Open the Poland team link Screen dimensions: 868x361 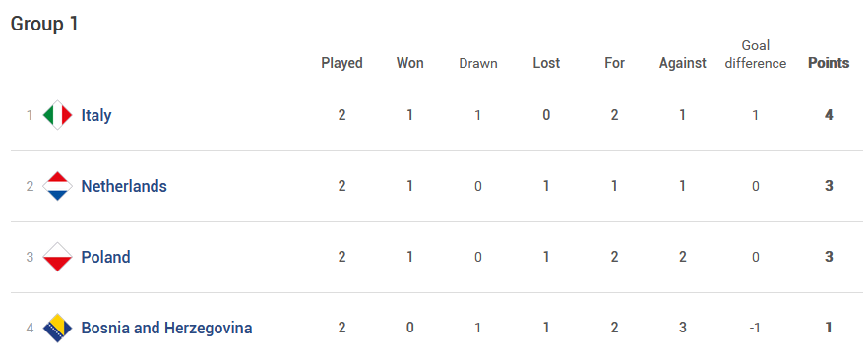pyautogui.click(x=105, y=257)
